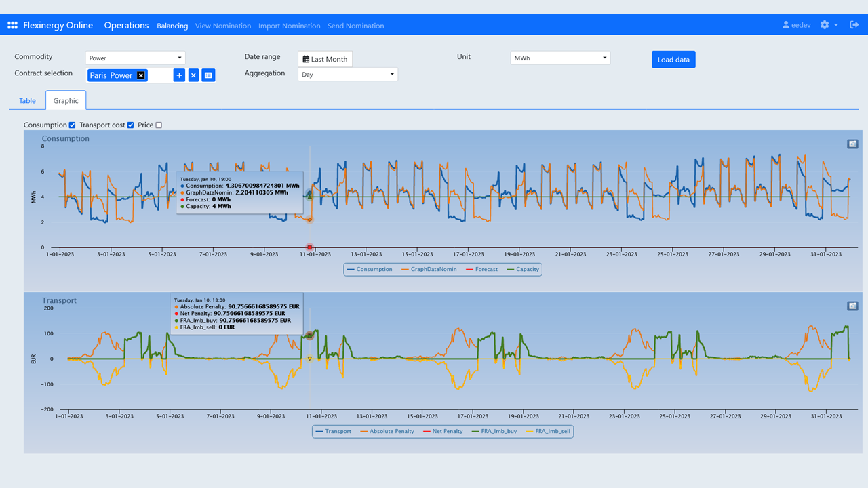Open the app grid launcher icon

tap(12, 26)
